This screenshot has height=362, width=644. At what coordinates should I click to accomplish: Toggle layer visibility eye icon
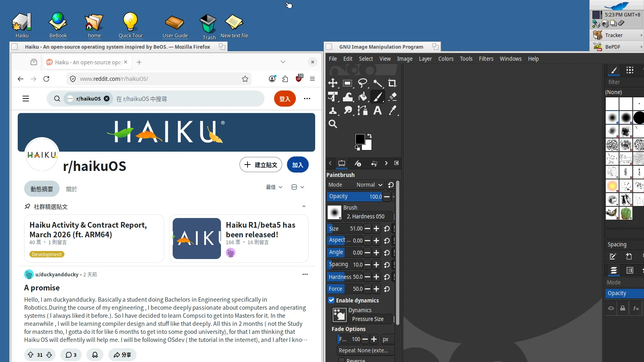click(611, 309)
